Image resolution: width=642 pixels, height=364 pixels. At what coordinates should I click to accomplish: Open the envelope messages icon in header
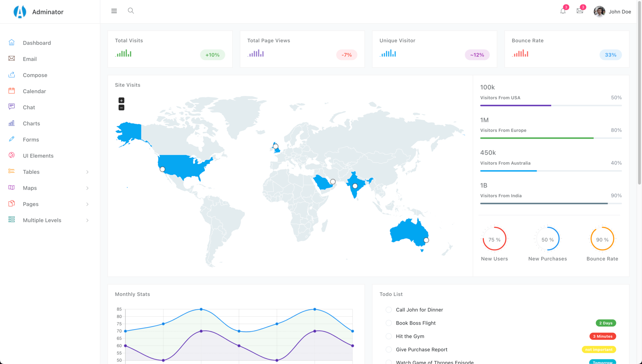pyautogui.click(x=580, y=11)
